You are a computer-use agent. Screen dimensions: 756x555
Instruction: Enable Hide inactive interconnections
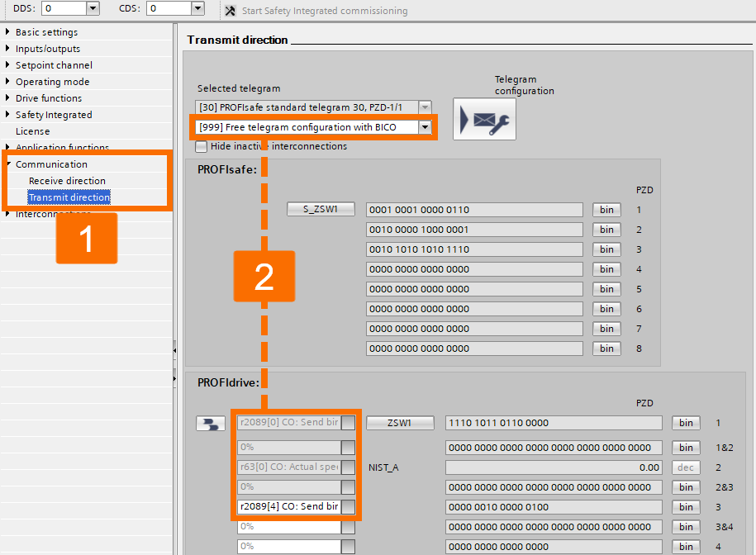tap(199, 145)
